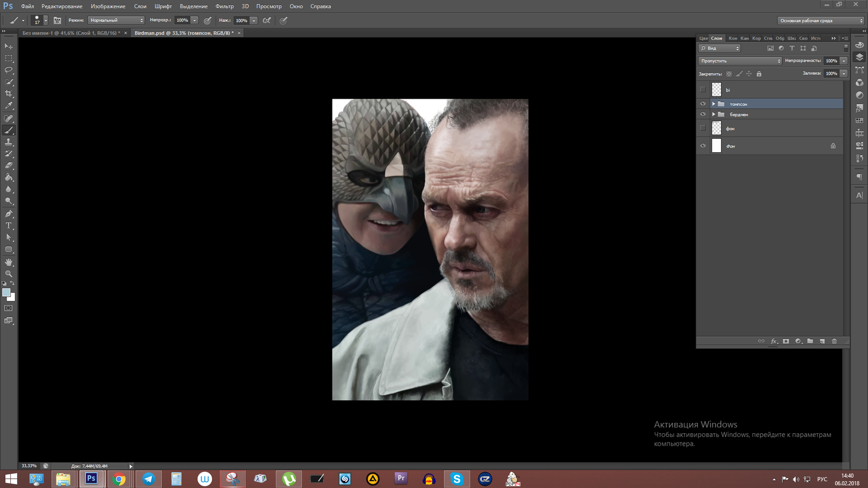This screenshot has height=488, width=868.
Task: Toggle Quick Mask mode
Action: pyautogui.click(x=9, y=308)
